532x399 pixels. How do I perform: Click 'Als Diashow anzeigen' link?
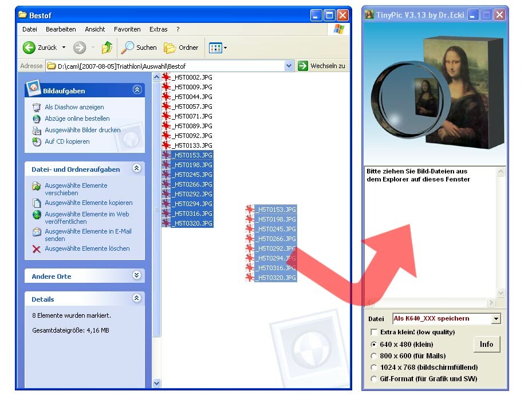click(74, 107)
